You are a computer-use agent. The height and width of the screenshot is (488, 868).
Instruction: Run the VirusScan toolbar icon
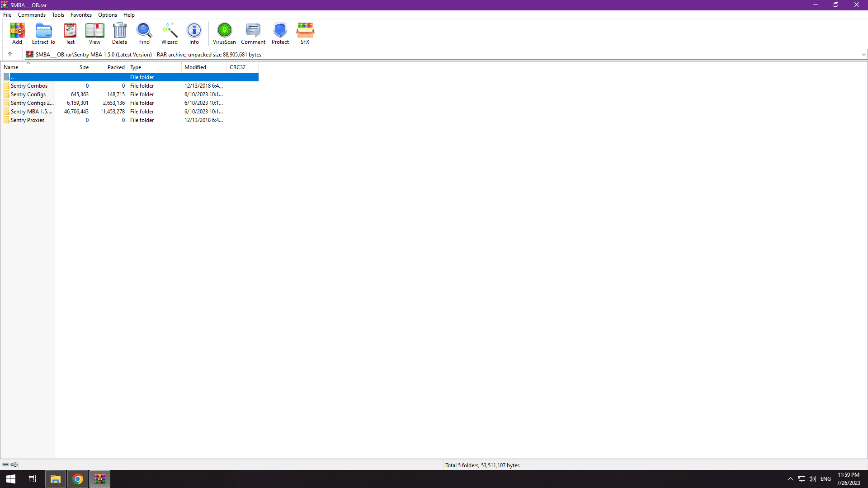coord(224,33)
